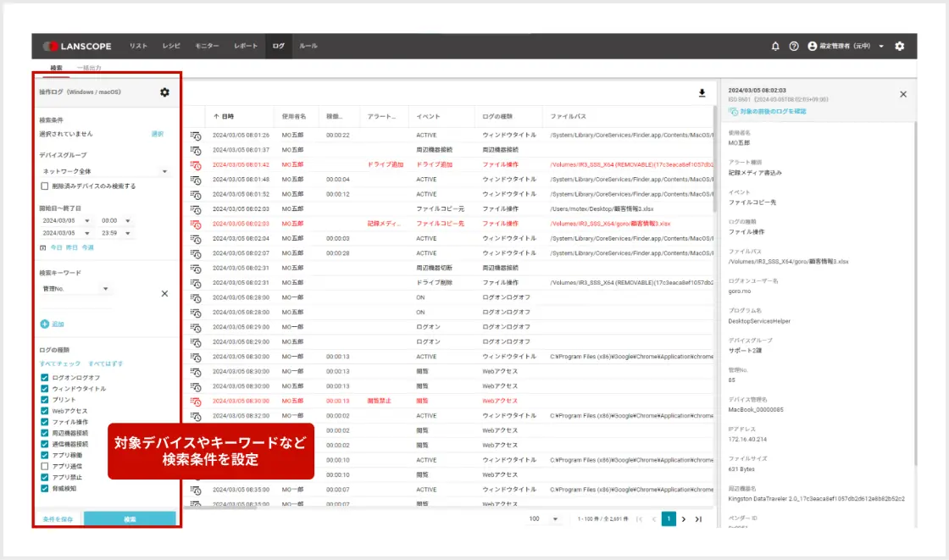Open history icon for ドライブ削除 row
The image size is (949, 560).
coord(196,283)
